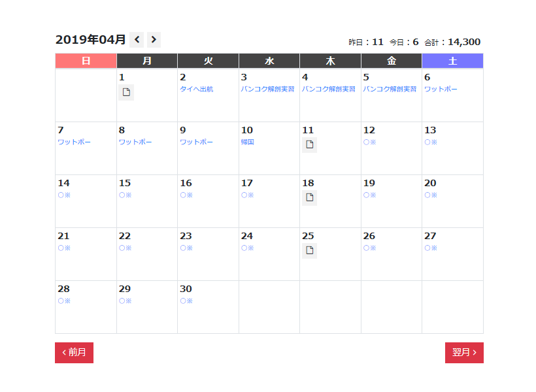Open the ○※ entry on April 16
The width and height of the screenshot is (536, 392).
pos(186,195)
